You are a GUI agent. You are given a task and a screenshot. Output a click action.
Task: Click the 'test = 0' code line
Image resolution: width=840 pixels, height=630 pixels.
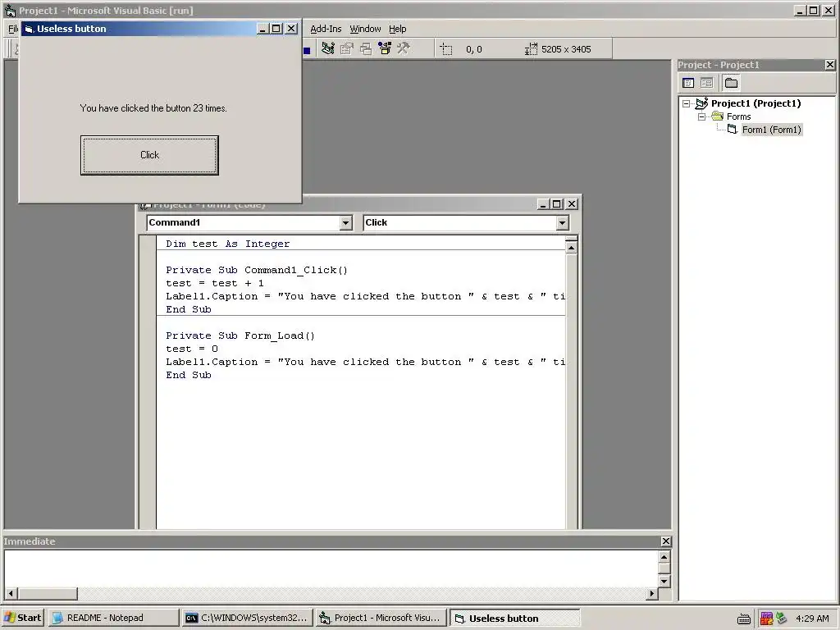(192, 349)
